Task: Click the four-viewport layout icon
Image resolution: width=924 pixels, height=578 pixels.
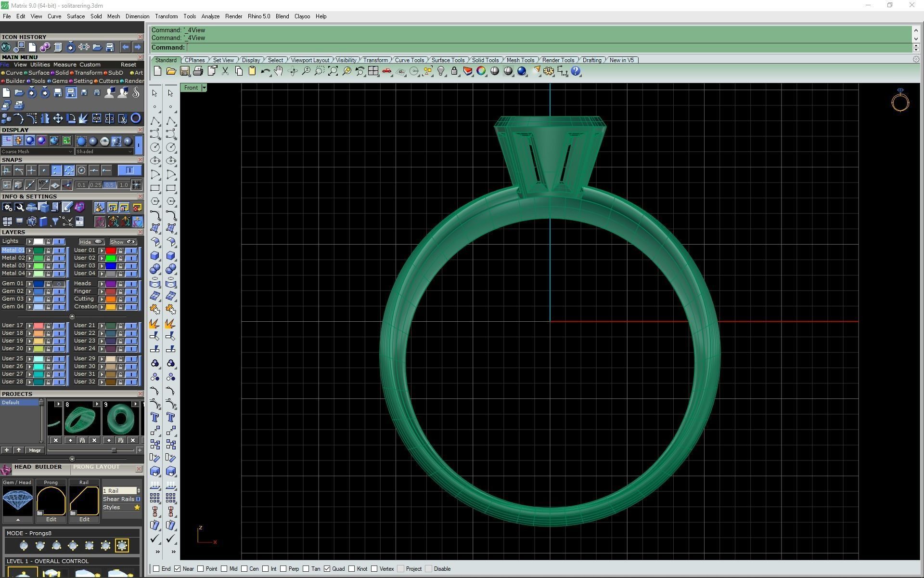Action: (373, 71)
